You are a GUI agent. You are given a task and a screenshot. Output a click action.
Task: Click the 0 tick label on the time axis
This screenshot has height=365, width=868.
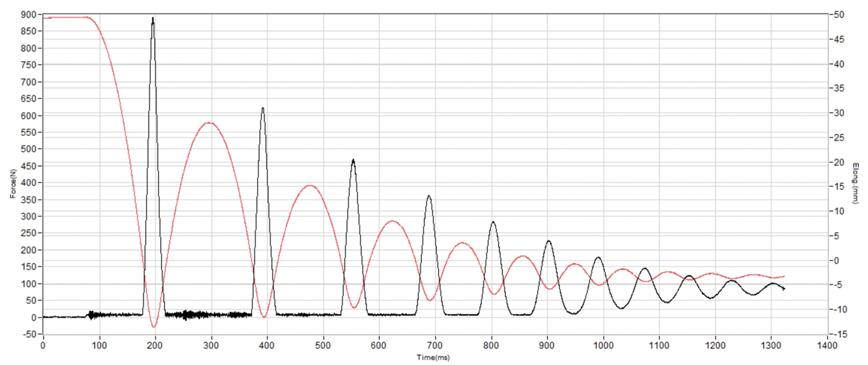(43, 345)
